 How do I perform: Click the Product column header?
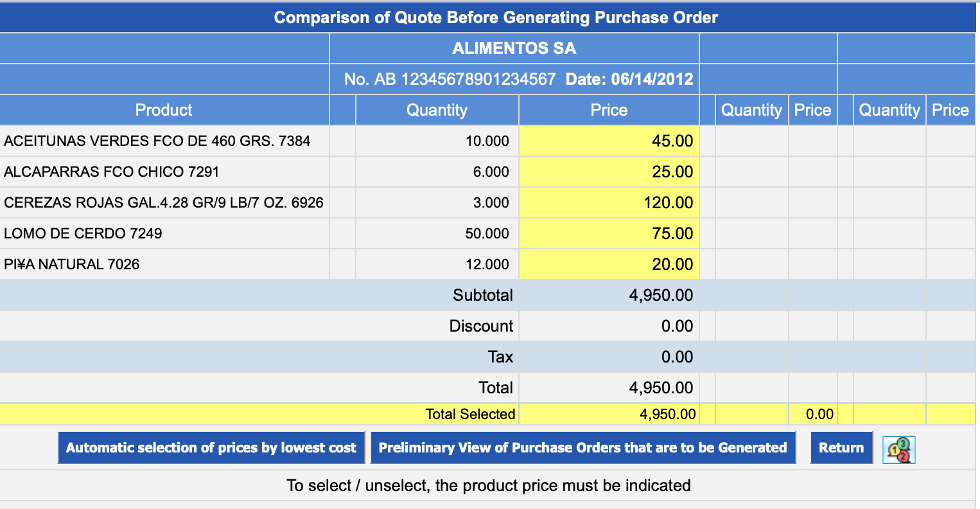[x=164, y=110]
